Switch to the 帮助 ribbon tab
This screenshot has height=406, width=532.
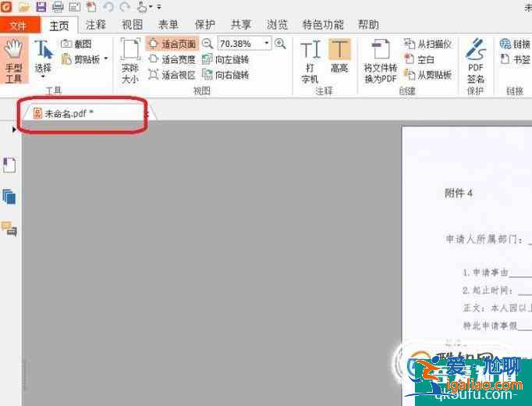click(368, 25)
